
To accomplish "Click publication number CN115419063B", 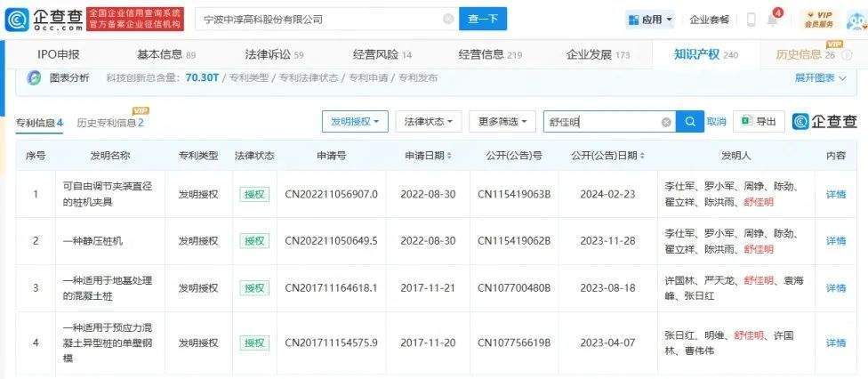I will pyautogui.click(x=514, y=195).
